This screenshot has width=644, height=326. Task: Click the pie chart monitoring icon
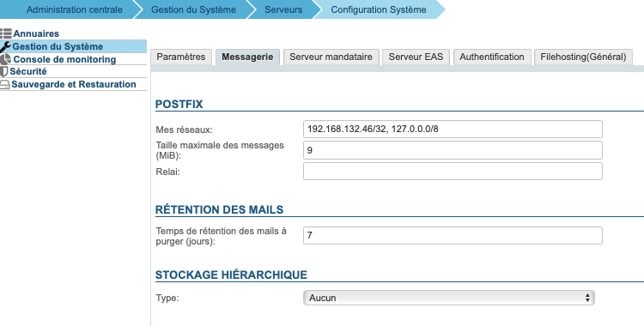point(6,59)
